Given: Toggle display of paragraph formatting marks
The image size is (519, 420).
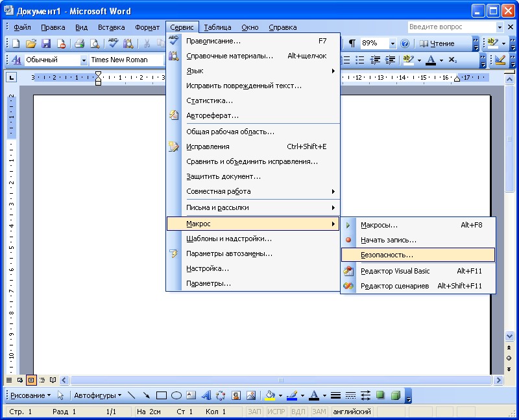Looking at the screenshot, I should click(x=352, y=43).
